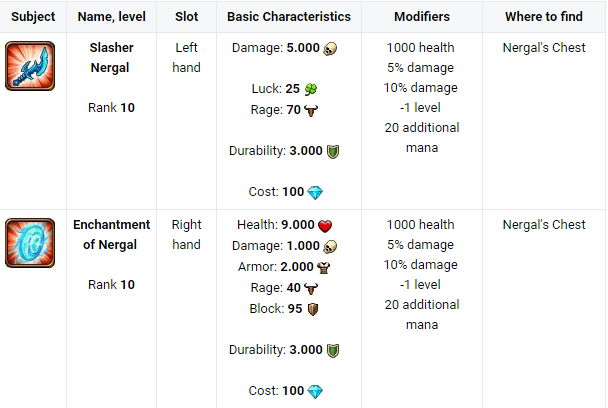Click the Modifiers column header
The image size is (608, 408).
[x=421, y=17]
